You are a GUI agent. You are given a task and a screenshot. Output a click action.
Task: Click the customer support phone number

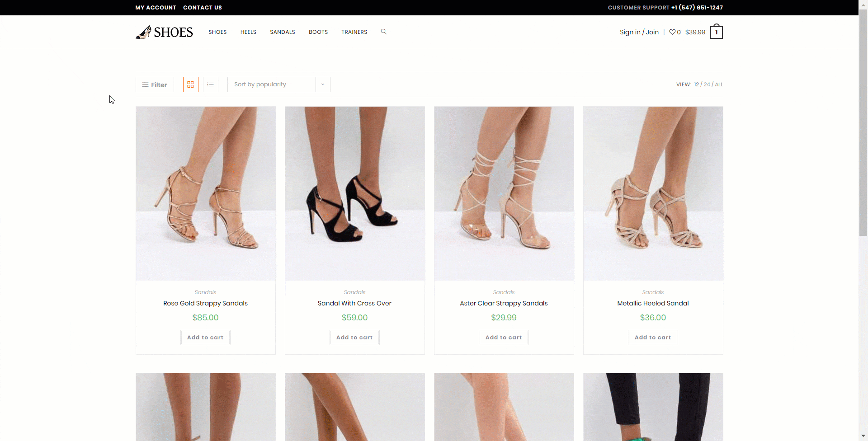pos(697,8)
